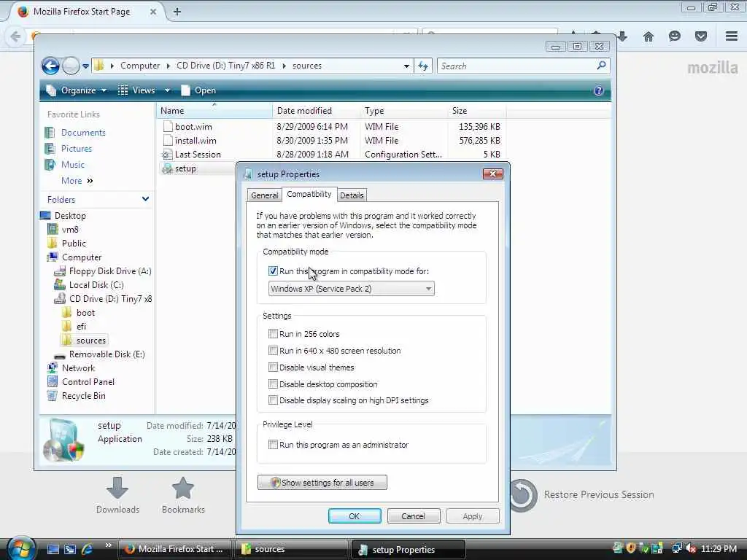Screen dimensions: 747x560
Task: Click the network tray icon
Action: [x=676, y=548]
